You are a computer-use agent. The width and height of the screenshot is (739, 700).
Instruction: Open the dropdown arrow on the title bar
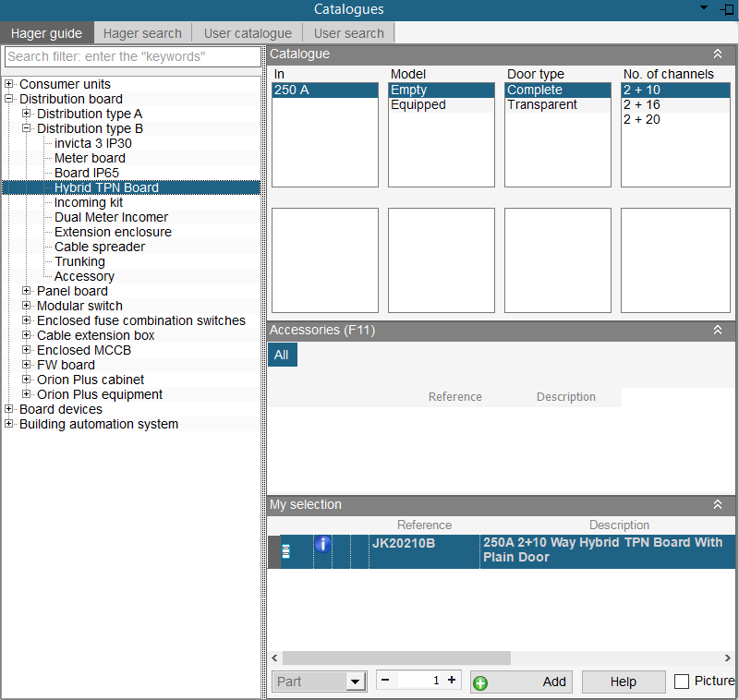703,9
